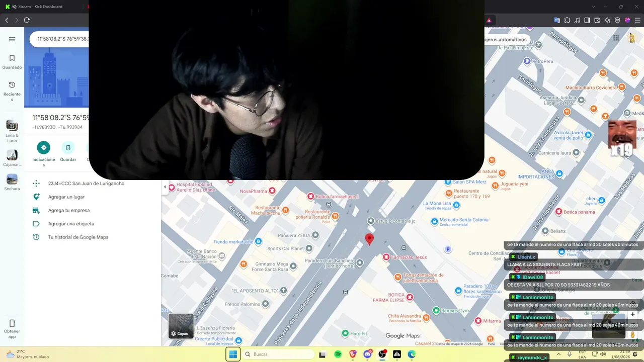644x362 pixels.
Task: Open the Google Maps hamburger menu
Action: click(x=12, y=39)
